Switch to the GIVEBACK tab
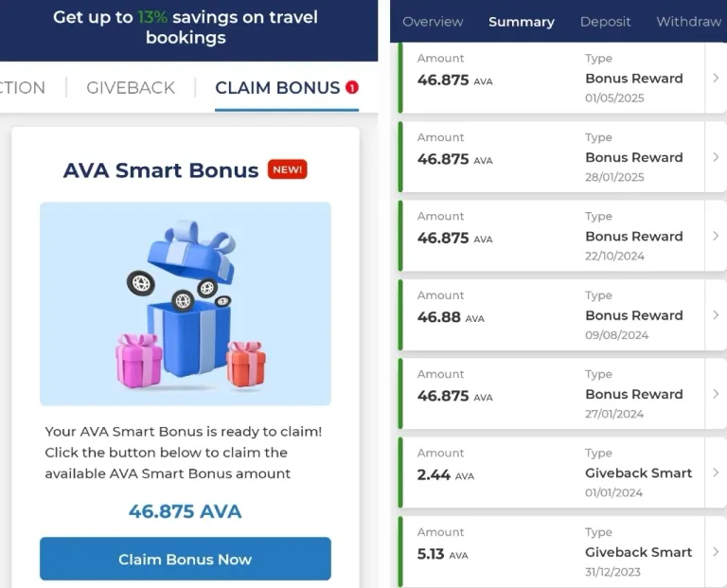 (x=131, y=88)
